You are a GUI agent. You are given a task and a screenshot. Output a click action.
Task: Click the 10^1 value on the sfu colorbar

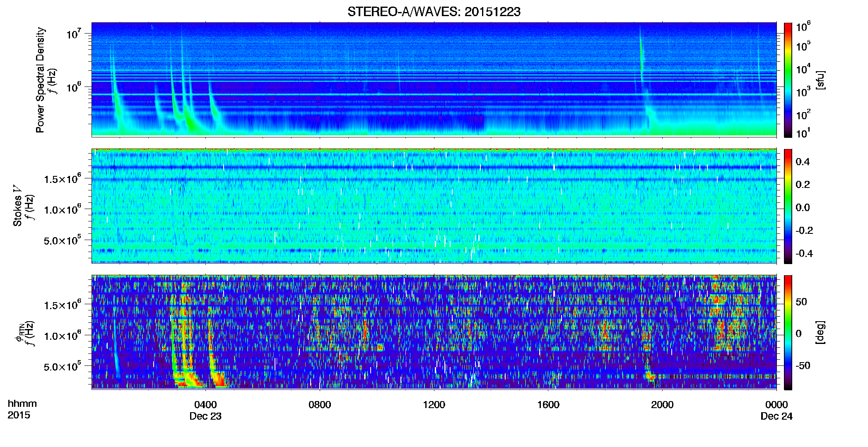coord(803,133)
